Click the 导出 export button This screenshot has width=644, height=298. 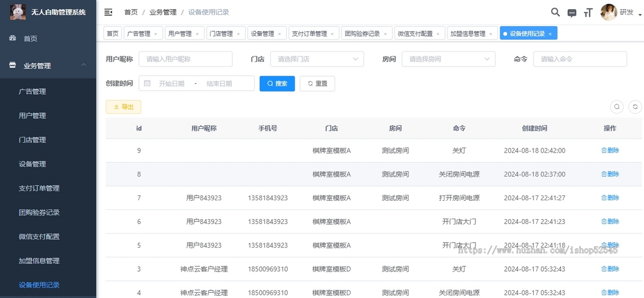pos(123,107)
